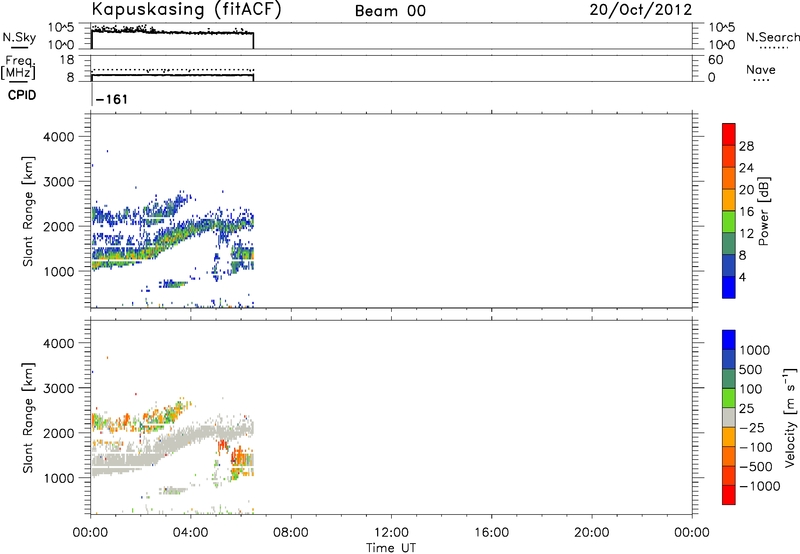Screen dimensions: 800x554
Task: Select the gray −25 to 25 Velocity colorbar segment
Action: tap(729, 417)
